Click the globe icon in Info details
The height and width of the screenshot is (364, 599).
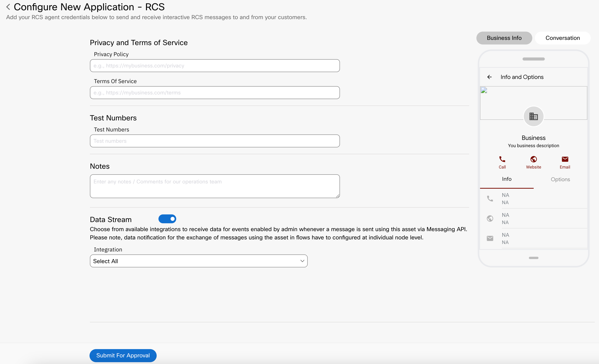click(490, 218)
